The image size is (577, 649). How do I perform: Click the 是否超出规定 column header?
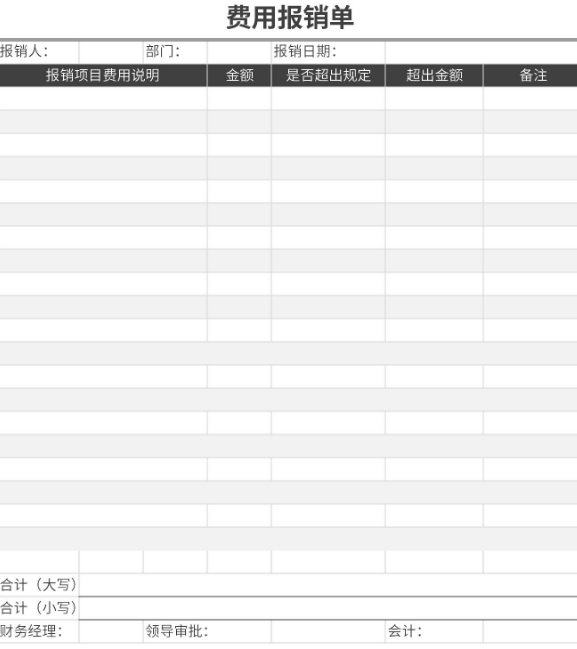tap(328, 75)
